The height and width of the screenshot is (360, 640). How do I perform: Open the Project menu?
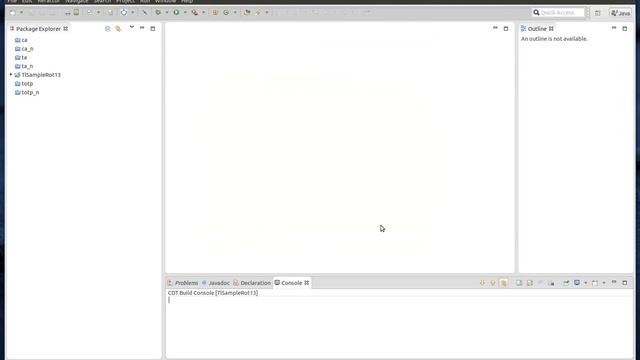click(125, 1)
